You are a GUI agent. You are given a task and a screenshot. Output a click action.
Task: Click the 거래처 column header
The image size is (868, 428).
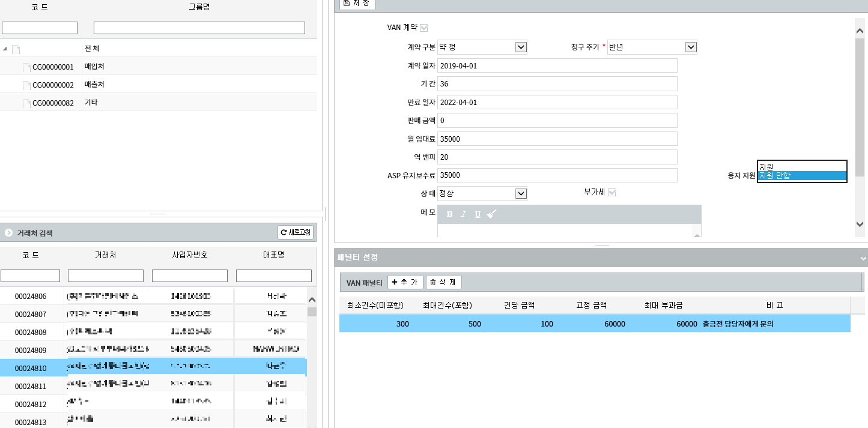click(x=106, y=255)
